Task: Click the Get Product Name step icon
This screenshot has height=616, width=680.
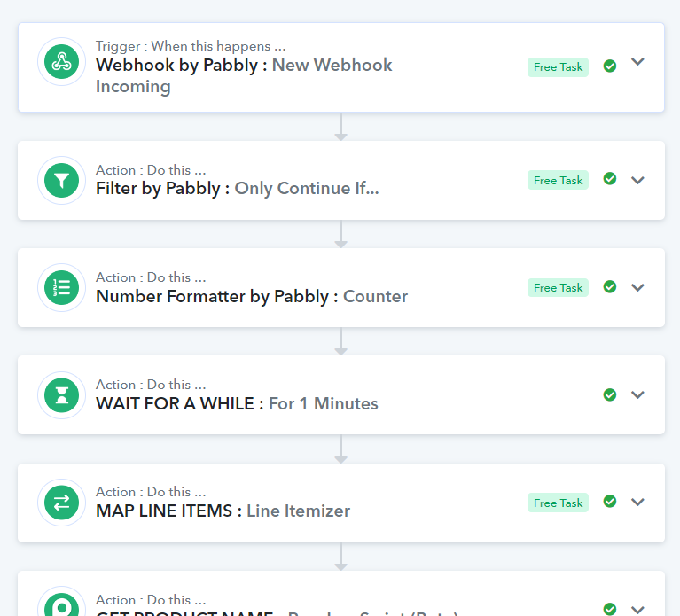Action: pos(61,604)
